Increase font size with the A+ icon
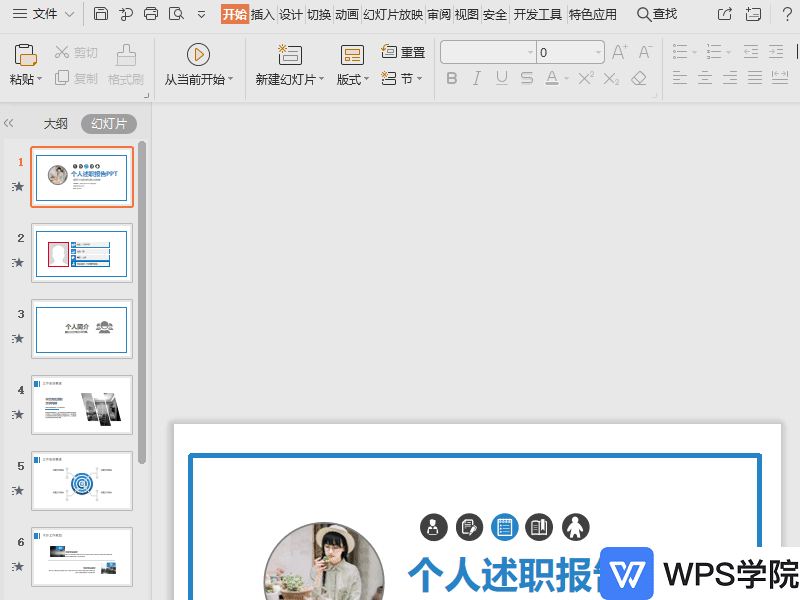800x600 pixels. pyautogui.click(x=620, y=52)
